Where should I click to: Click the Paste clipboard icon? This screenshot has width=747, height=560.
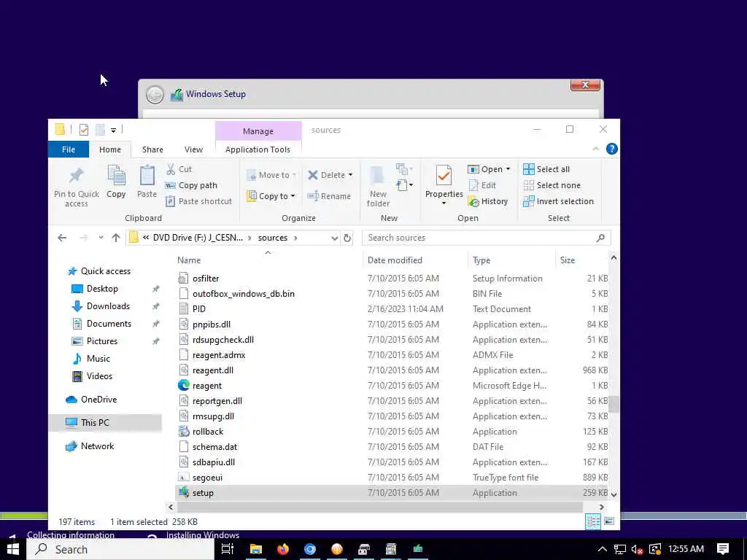click(147, 182)
